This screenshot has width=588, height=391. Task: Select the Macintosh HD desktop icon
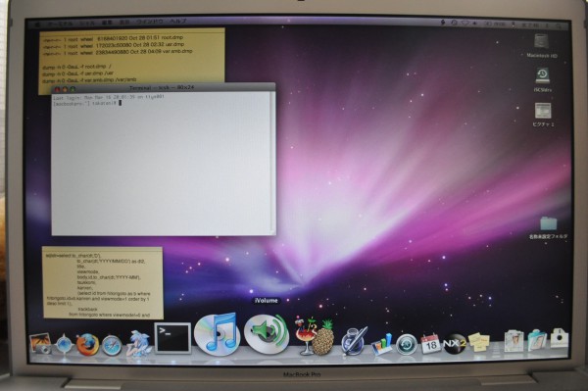[542, 45]
